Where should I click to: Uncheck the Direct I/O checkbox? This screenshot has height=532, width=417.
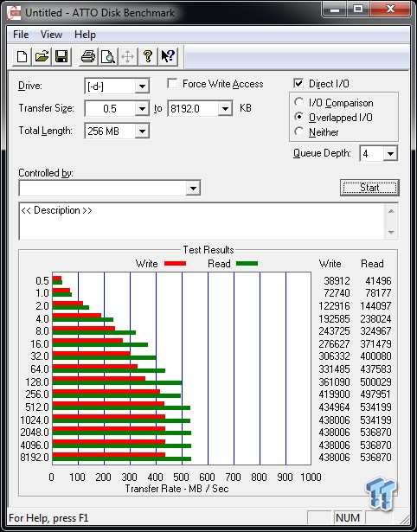[298, 83]
